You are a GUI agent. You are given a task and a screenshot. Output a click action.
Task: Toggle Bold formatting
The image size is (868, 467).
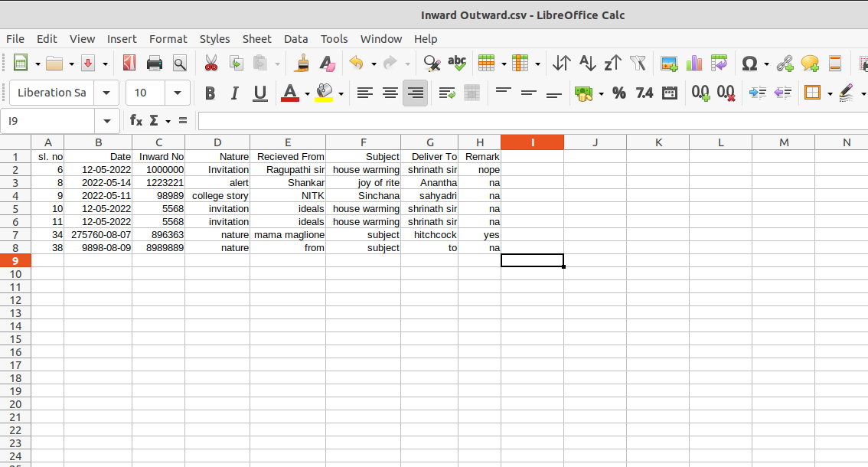(210, 93)
